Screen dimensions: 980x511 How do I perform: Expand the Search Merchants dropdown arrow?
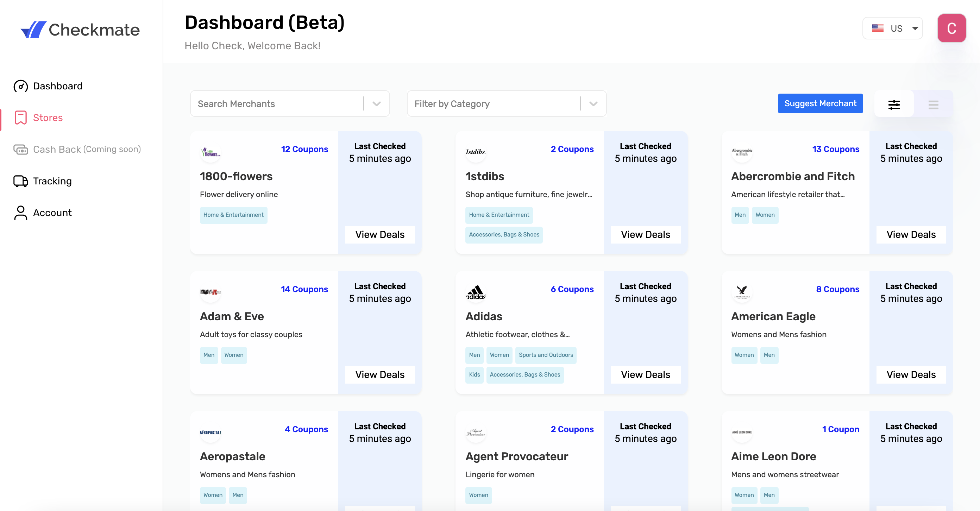tap(376, 104)
